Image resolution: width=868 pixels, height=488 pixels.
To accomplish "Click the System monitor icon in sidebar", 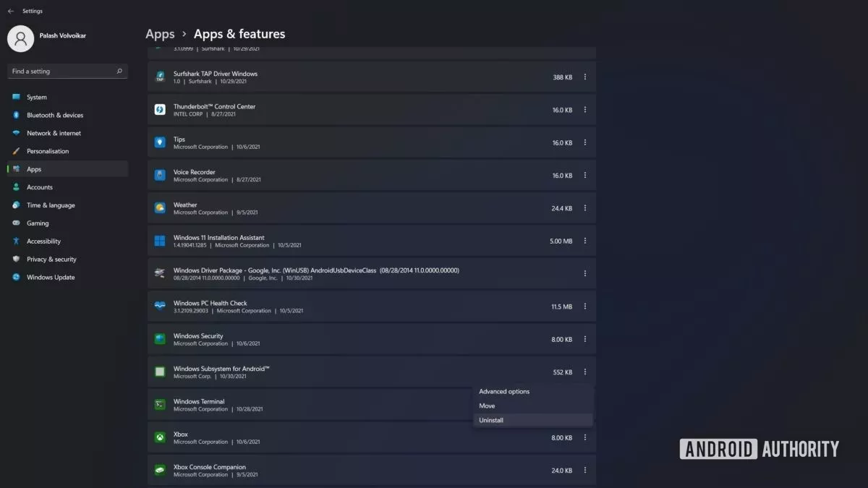I will click(16, 97).
